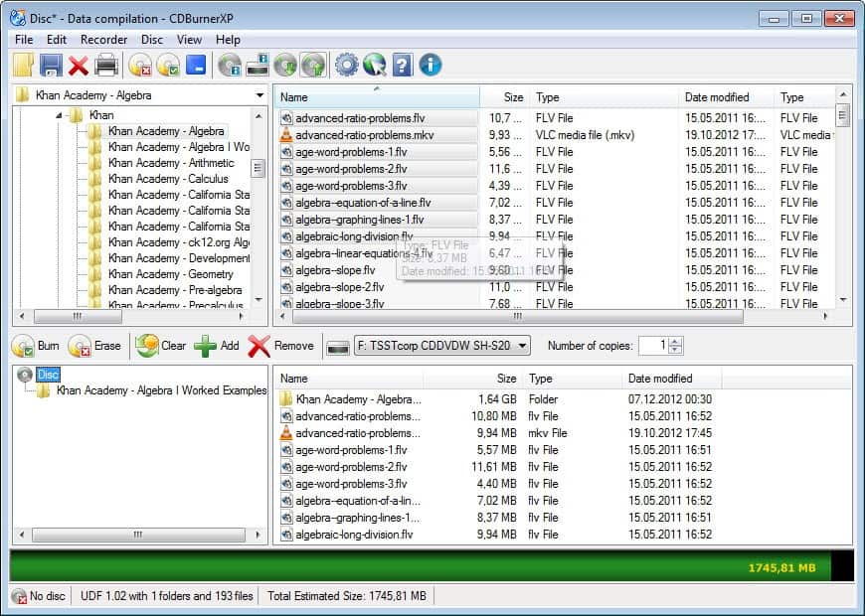Open the Help menu
Screen dimensions: 865x616
coord(228,40)
